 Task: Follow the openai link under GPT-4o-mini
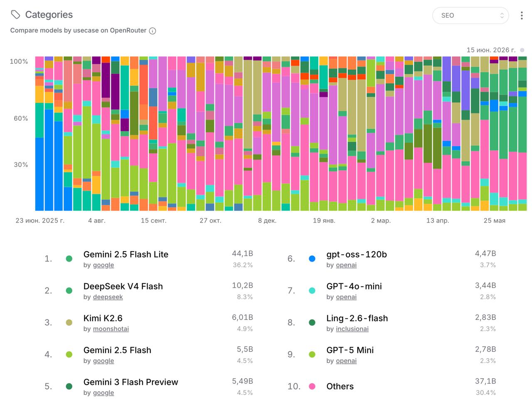point(346,297)
